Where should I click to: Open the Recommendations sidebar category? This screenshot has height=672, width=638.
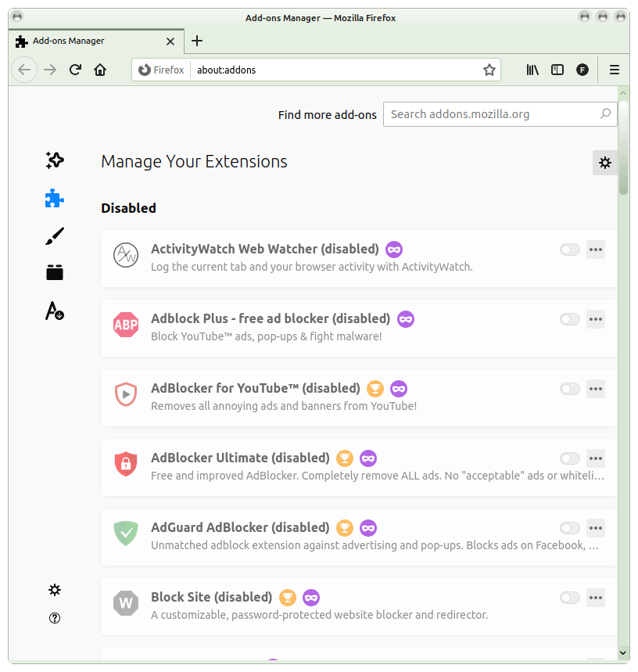(55, 160)
